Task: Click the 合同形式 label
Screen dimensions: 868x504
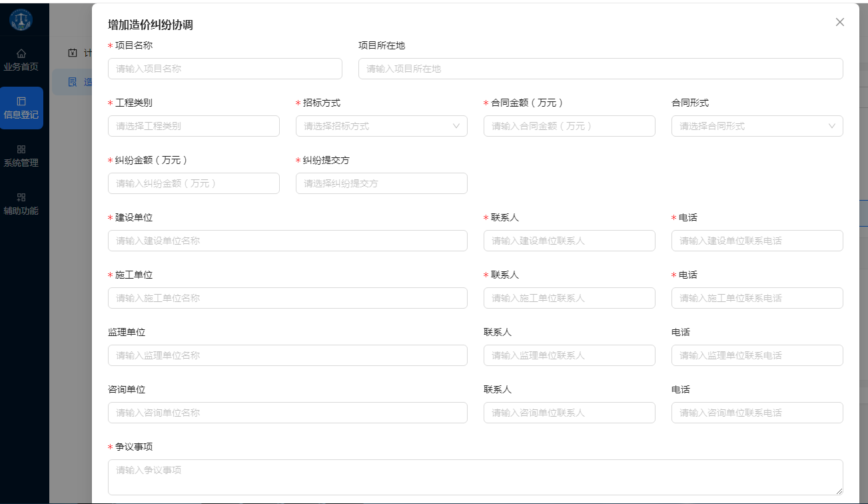Action: pyautogui.click(x=690, y=103)
